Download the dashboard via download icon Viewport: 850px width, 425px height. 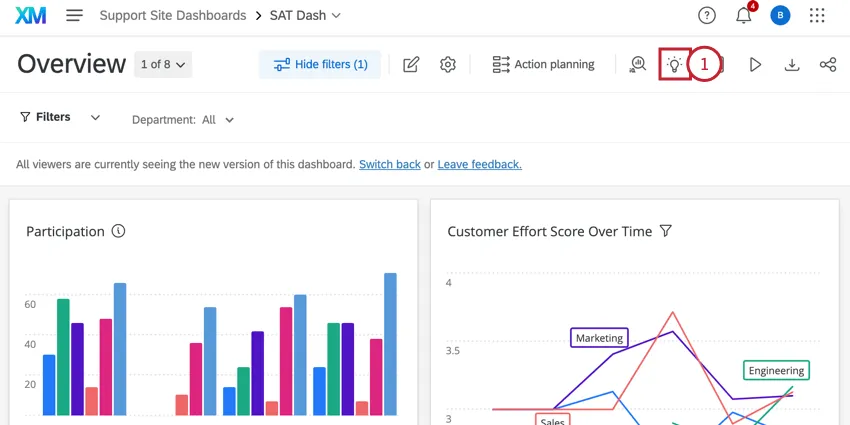[x=791, y=65]
